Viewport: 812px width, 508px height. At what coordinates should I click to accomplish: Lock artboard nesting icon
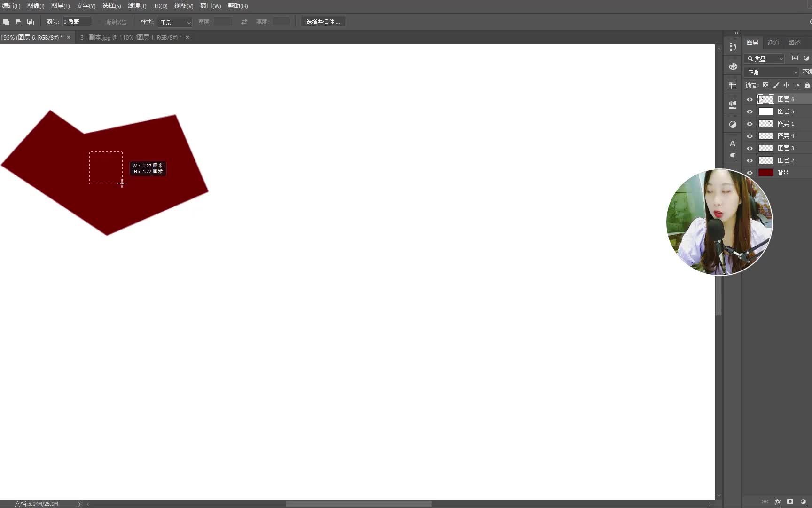coord(796,85)
